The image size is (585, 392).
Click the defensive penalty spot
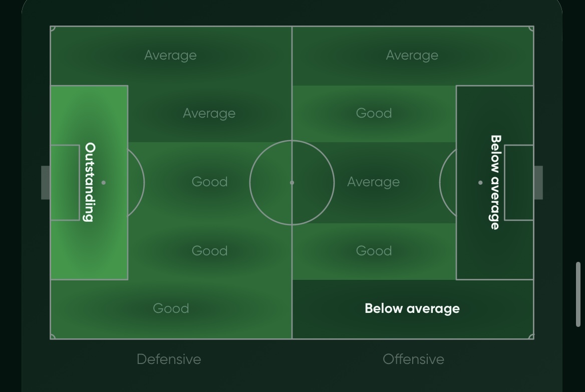coord(104,183)
